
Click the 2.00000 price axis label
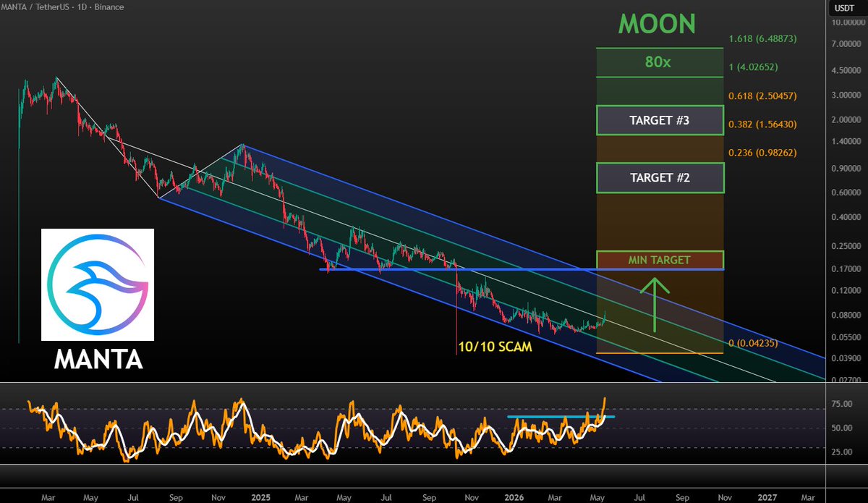846,119
